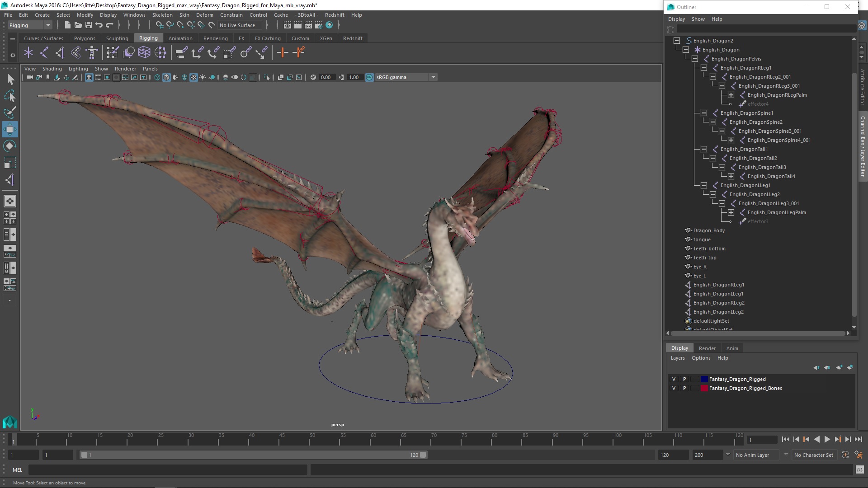Click the Parent constraint shelf icon
Image resolution: width=868 pixels, height=488 pixels.
(x=181, y=53)
